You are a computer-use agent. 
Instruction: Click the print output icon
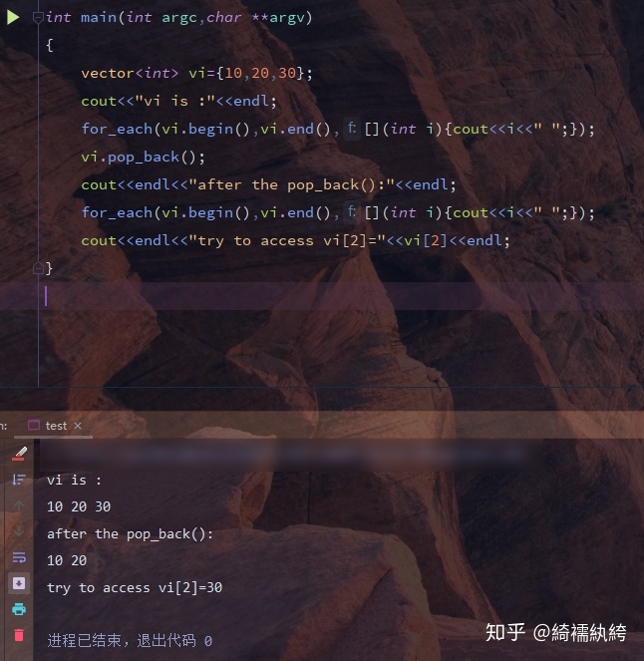tap(19, 609)
